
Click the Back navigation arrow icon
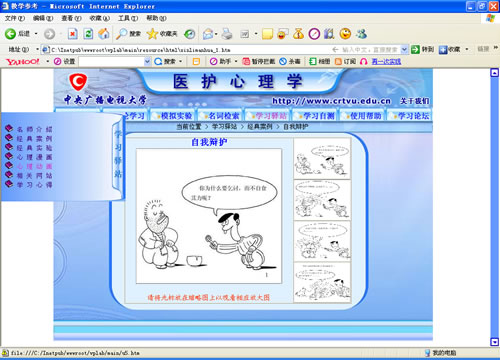pos(10,34)
